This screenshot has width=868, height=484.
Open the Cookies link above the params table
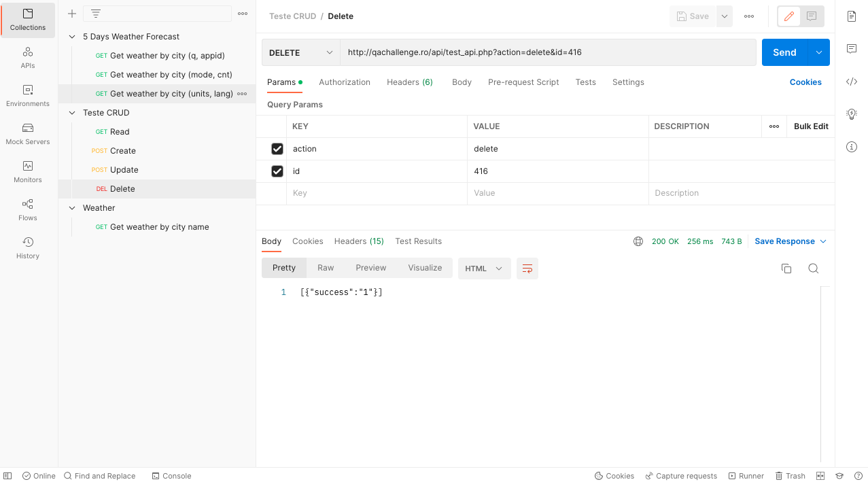pyautogui.click(x=805, y=82)
